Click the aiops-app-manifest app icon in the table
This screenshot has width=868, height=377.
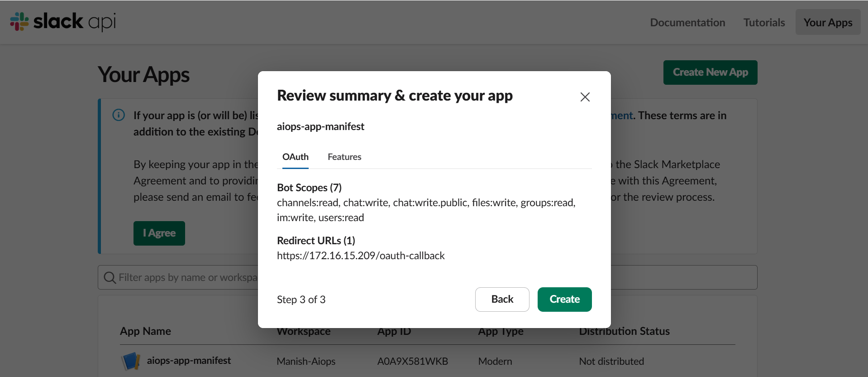coord(131,361)
